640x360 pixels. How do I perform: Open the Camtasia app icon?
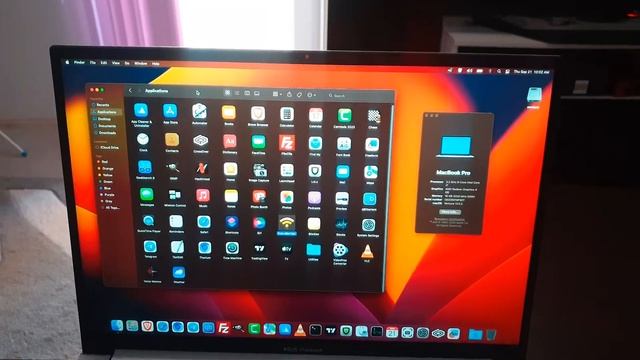tap(344, 116)
